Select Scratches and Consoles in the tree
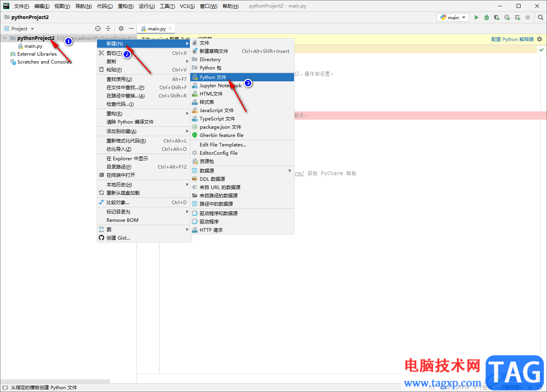Image resolution: width=547 pixels, height=392 pixels. click(44, 62)
